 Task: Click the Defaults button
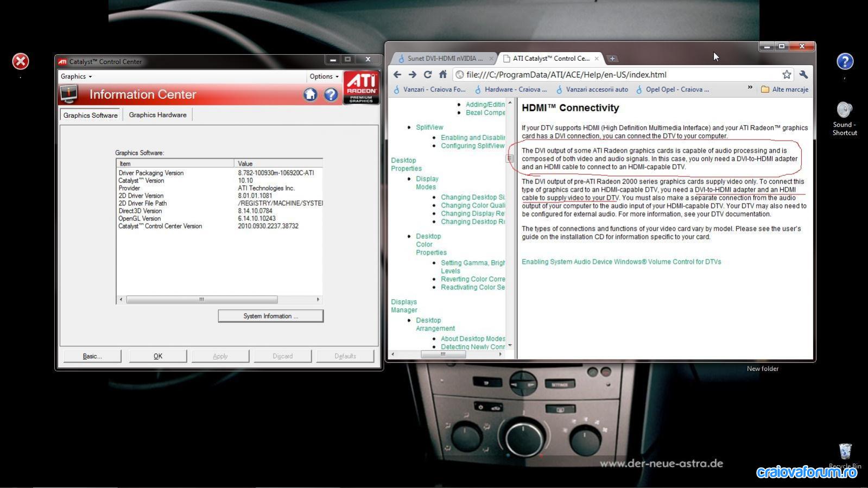[345, 356]
